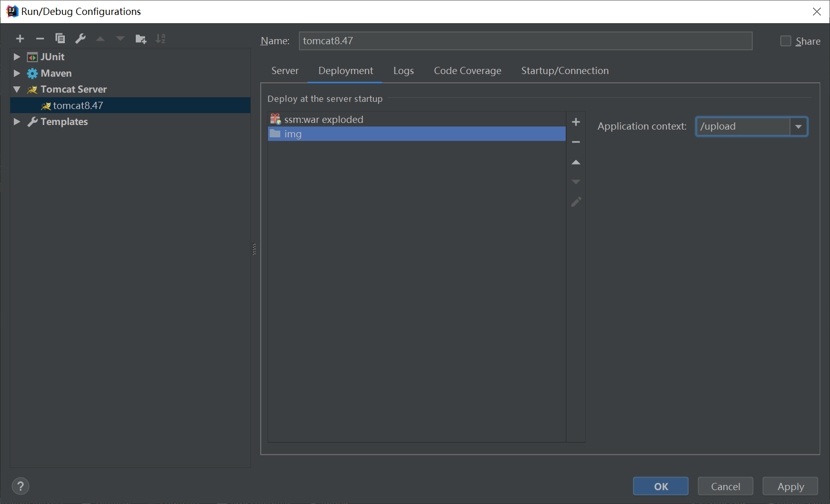This screenshot has width=830, height=504.
Task: Copy the tomcat8.47 configuration
Action: coord(60,38)
